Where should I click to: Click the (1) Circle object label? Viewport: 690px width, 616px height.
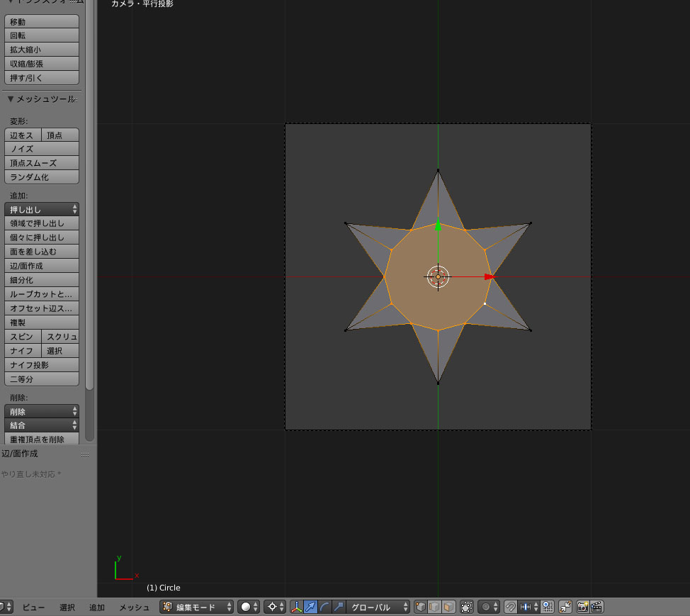tap(163, 588)
